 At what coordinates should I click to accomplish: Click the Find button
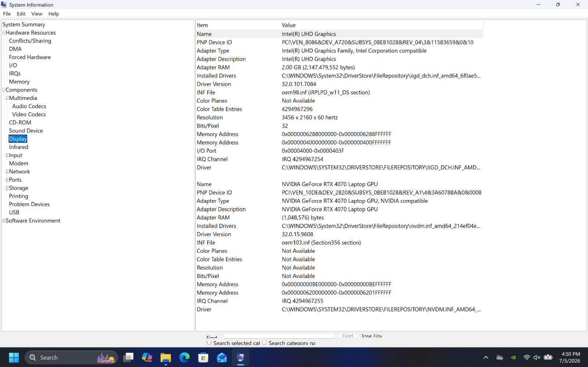[x=347, y=336]
